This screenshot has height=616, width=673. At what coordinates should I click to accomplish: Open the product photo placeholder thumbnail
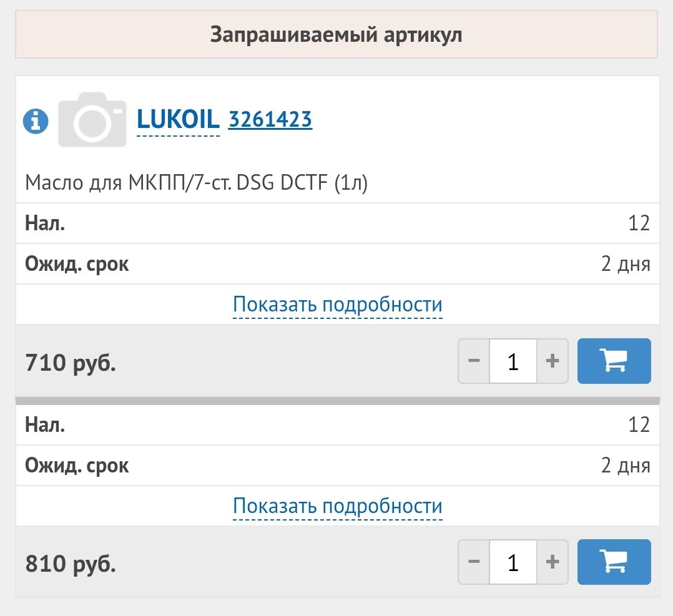[92, 120]
